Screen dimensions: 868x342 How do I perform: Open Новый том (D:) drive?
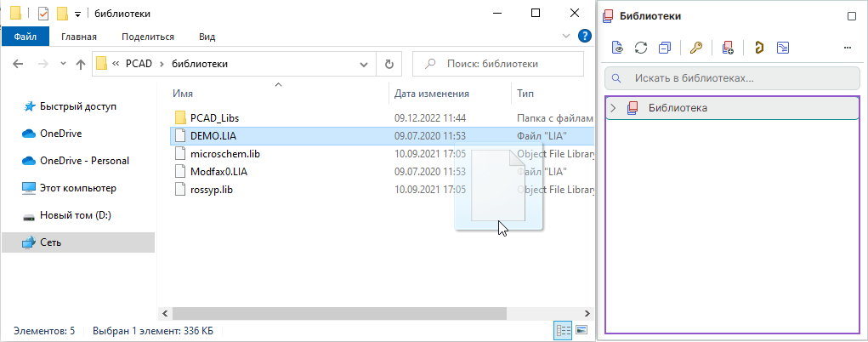click(76, 215)
